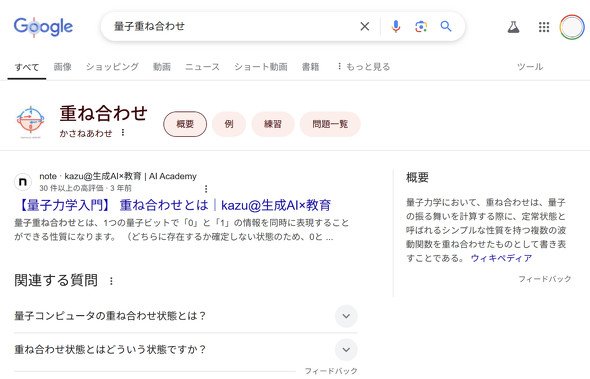
Task: Select the 問題一覧 chip
Action: [x=330, y=124]
